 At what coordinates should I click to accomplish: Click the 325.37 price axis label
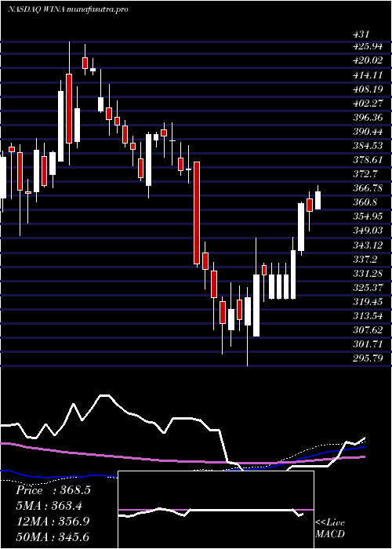point(368,288)
